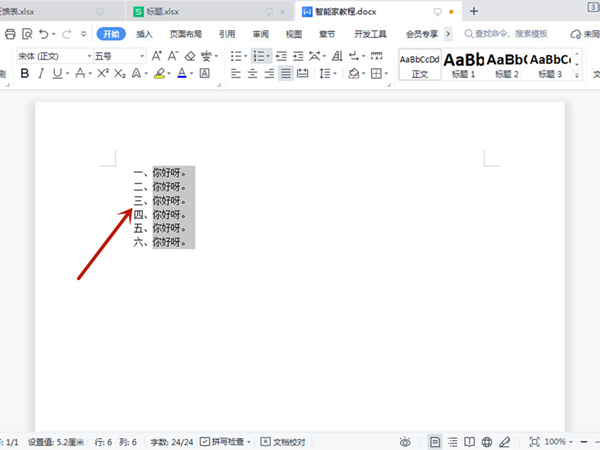Switch to the 标题.xlsx document tab
600x450 pixels.
[x=171, y=11]
